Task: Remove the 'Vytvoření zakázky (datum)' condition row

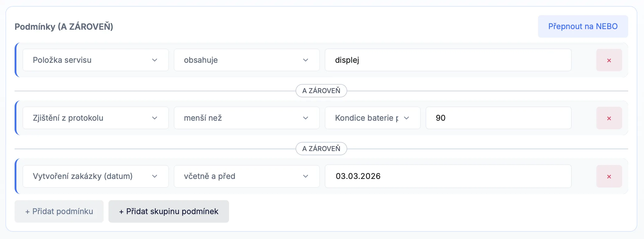Action: tap(609, 177)
